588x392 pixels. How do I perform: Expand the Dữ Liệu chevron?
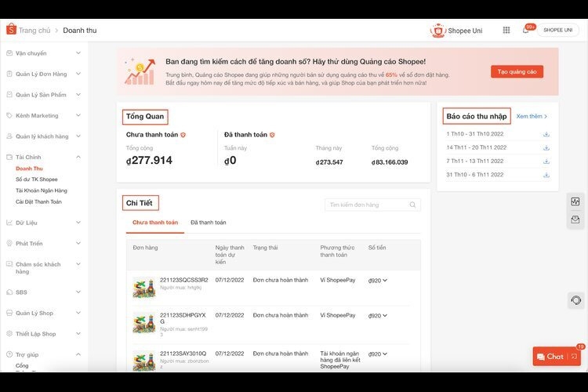(x=78, y=222)
